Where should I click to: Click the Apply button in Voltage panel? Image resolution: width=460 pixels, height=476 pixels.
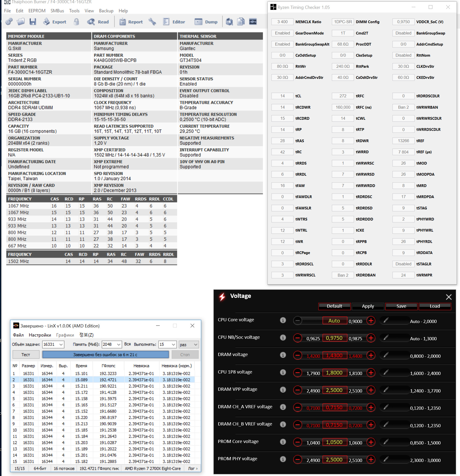tap(368, 306)
